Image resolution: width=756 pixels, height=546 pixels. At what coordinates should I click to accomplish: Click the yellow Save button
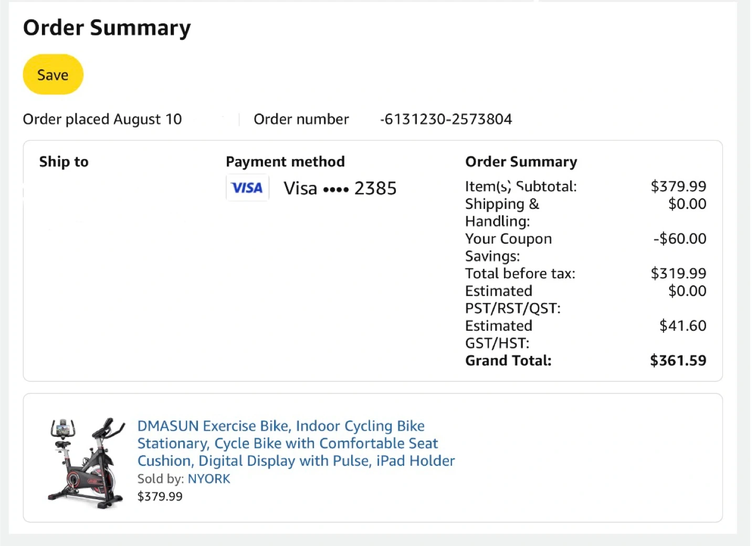pyautogui.click(x=53, y=75)
